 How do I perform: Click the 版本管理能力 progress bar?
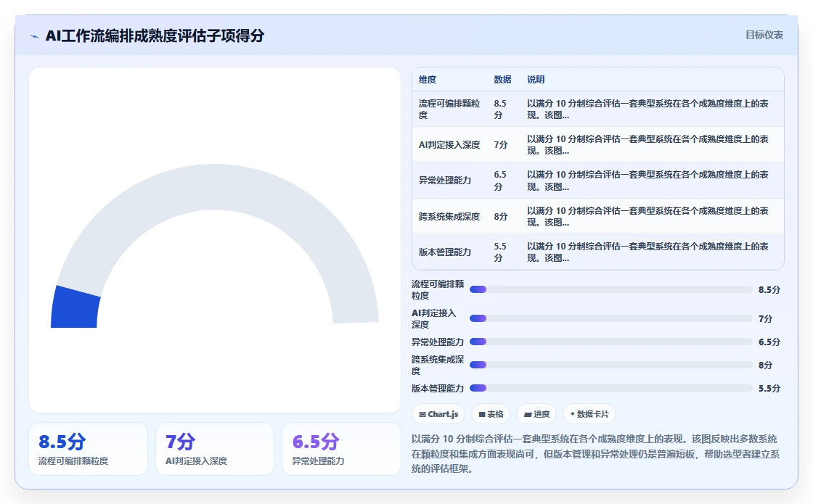coord(610,388)
